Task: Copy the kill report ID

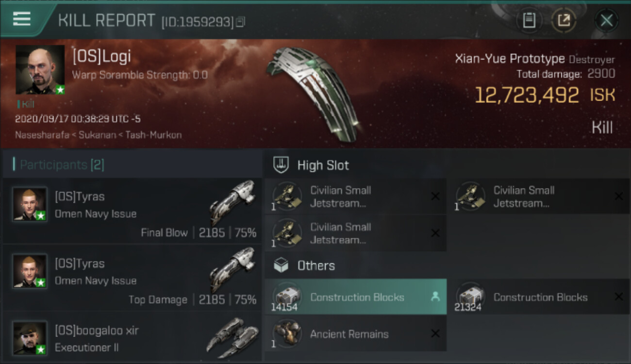Action: tap(240, 22)
